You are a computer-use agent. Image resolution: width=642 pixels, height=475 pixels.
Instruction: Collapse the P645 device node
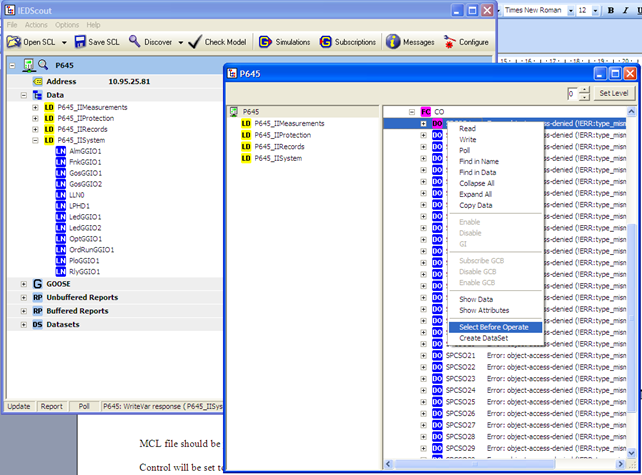click(12, 66)
